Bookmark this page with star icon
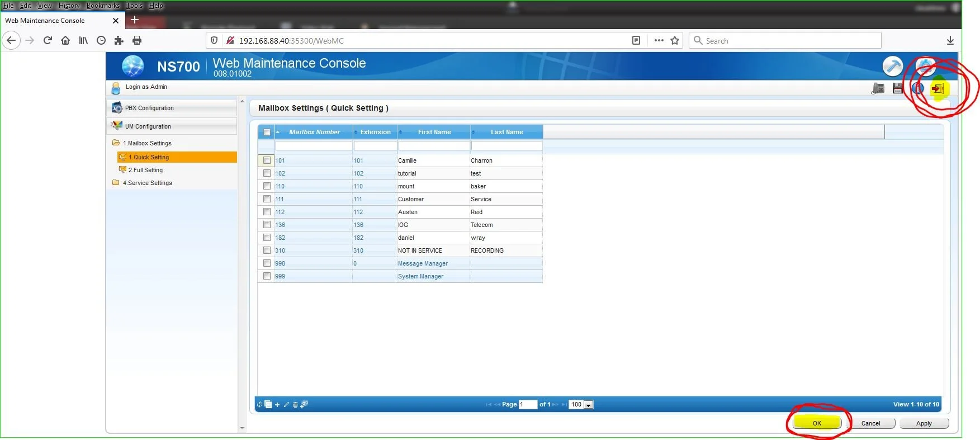This screenshot has height=440, width=980. tap(675, 40)
